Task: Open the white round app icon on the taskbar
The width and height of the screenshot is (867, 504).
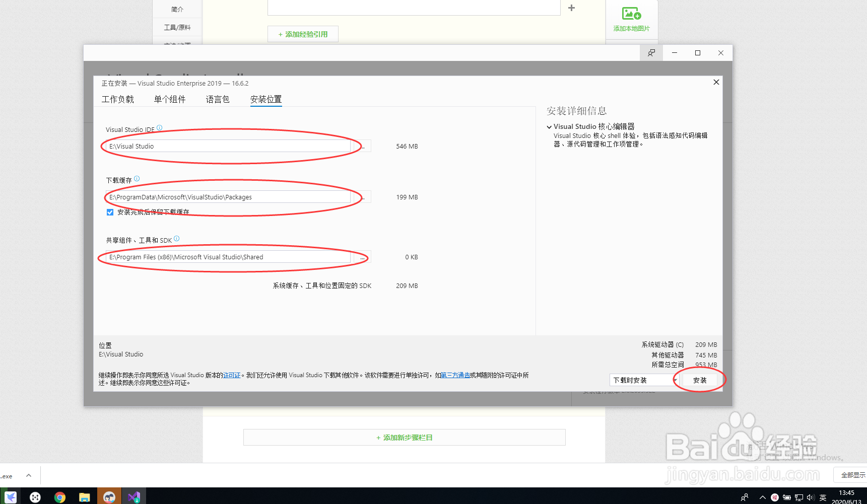Action: 35,497
